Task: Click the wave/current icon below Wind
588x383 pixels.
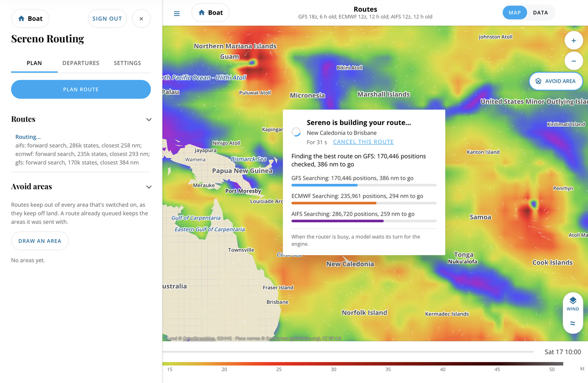Action: [573, 323]
